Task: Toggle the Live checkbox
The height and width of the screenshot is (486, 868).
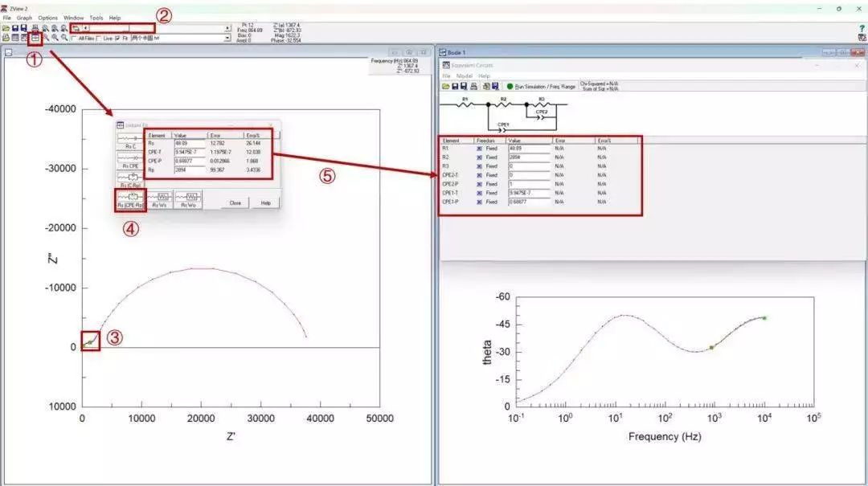Action: click(99, 39)
